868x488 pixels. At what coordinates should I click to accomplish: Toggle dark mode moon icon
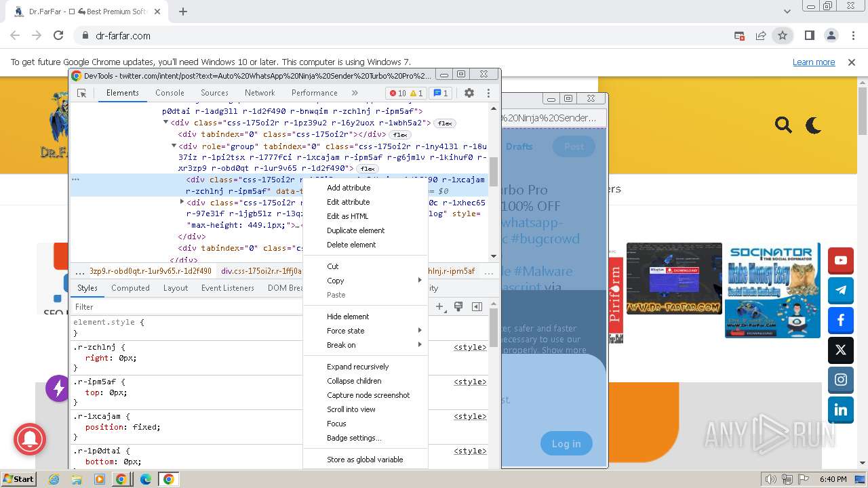[813, 125]
